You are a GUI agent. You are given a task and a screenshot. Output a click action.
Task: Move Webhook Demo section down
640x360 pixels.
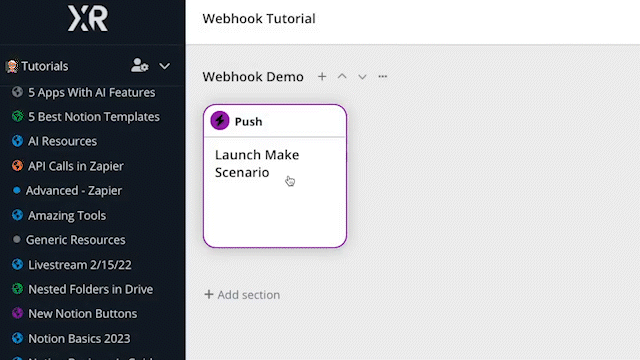click(x=362, y=77)
